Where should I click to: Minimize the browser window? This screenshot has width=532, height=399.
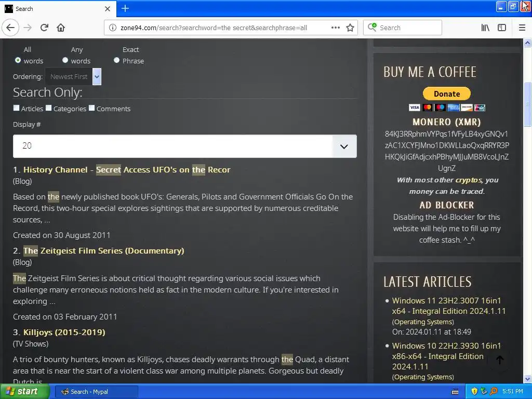coord(501,6)
